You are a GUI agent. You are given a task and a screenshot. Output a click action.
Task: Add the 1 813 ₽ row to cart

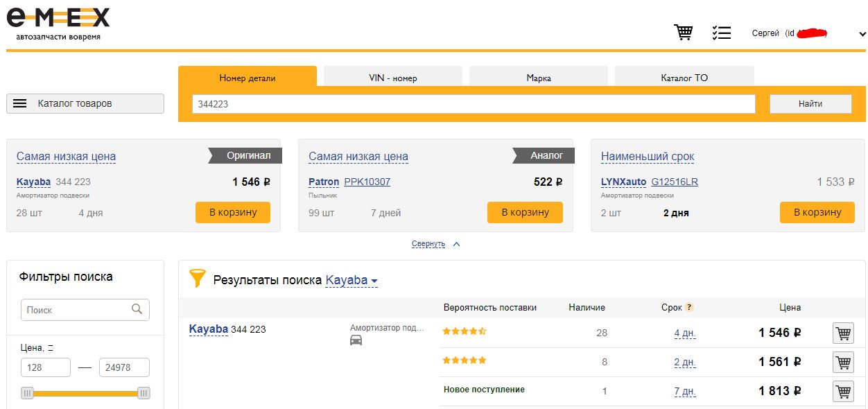click(x=843, y=392)
